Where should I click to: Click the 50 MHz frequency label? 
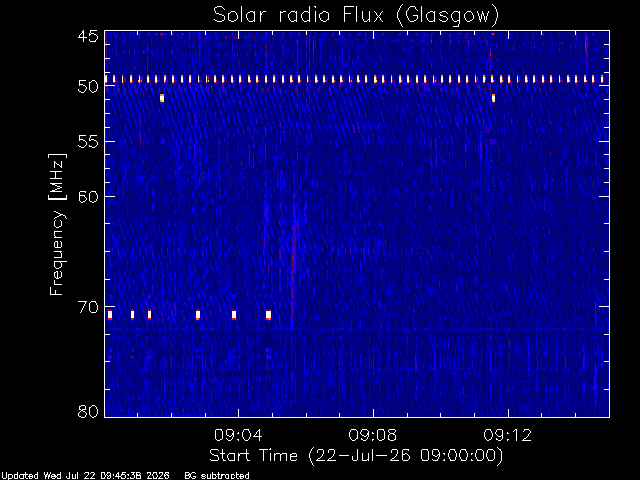pos(88,87)
